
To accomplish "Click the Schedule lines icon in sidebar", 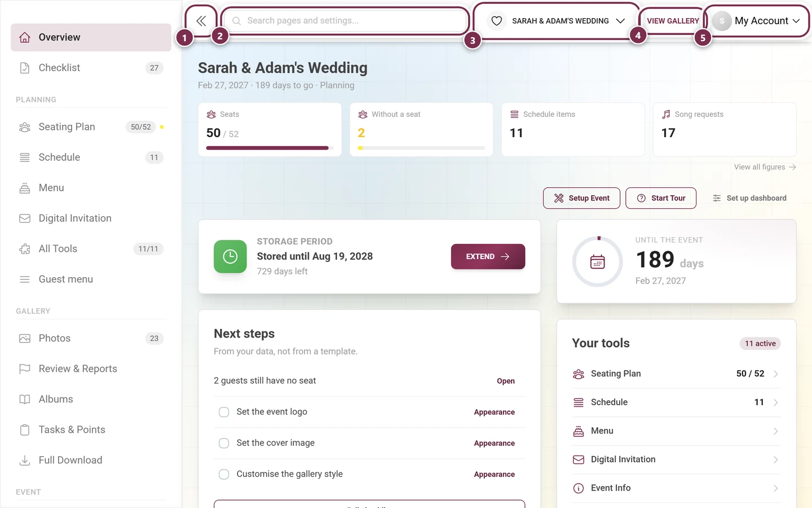I will 25,157.
